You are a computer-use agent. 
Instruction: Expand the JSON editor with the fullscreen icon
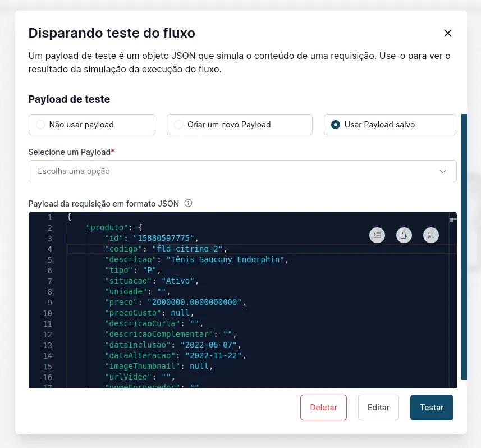pyautogui.click(x=431, y=235)
